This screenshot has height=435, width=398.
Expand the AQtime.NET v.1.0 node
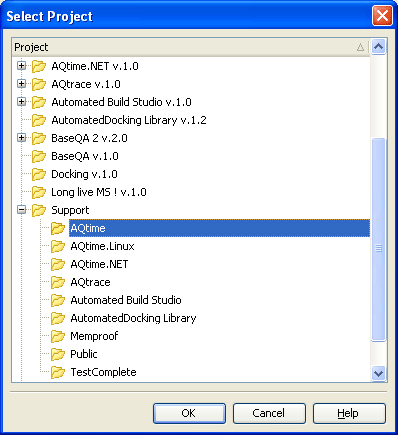(22, 66)
